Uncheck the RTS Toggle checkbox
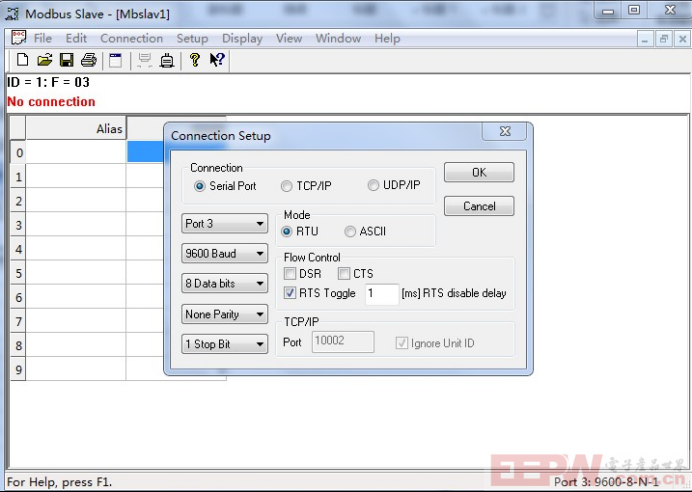 [x=290, y=293]
